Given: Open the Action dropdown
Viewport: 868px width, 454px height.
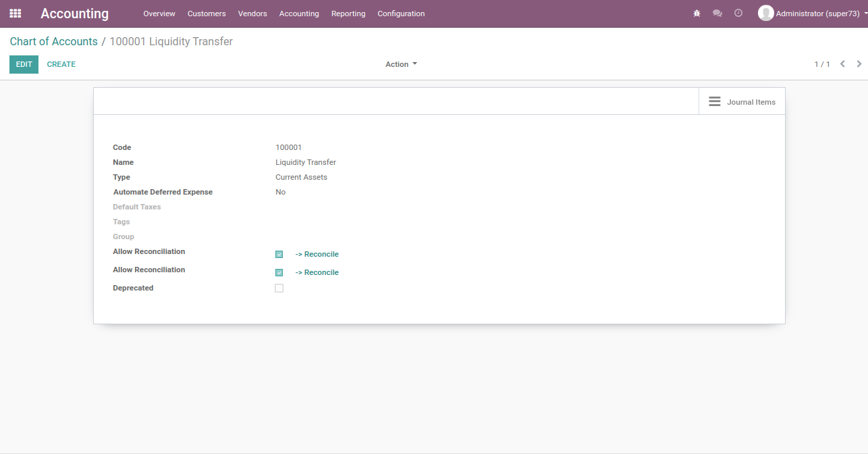Looking at the screenshot, I should pyautogui.click(x=400, y=64).
